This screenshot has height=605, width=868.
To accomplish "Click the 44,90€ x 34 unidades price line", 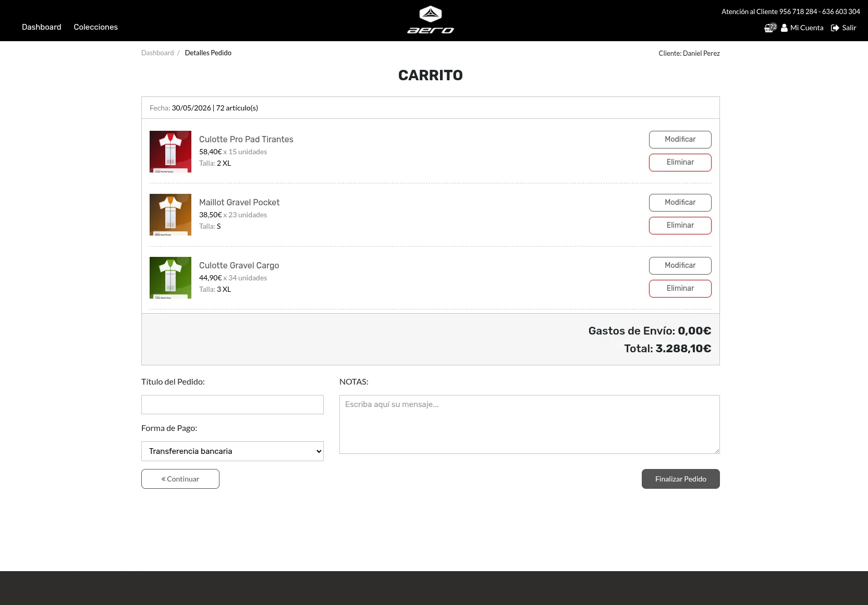I will pyautogui.click(x=233, y=278).
